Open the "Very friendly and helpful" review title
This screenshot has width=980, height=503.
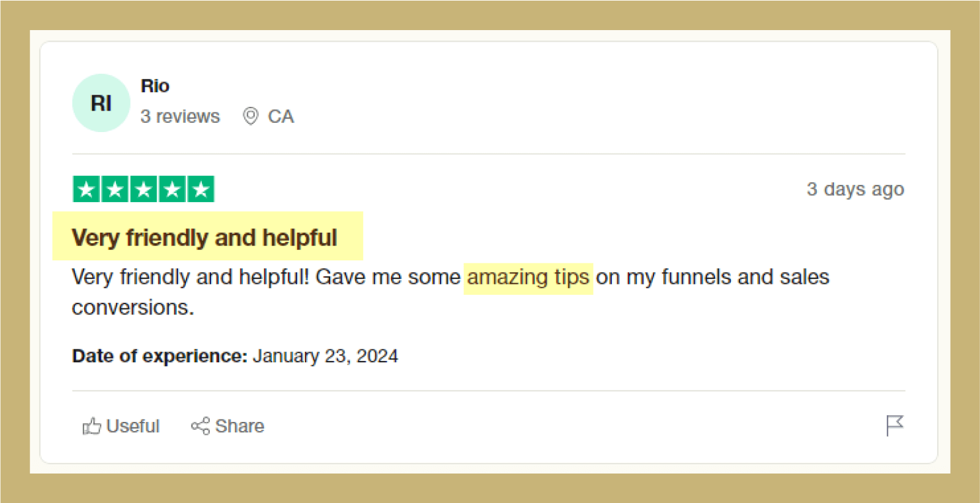[x=204, y=238]
